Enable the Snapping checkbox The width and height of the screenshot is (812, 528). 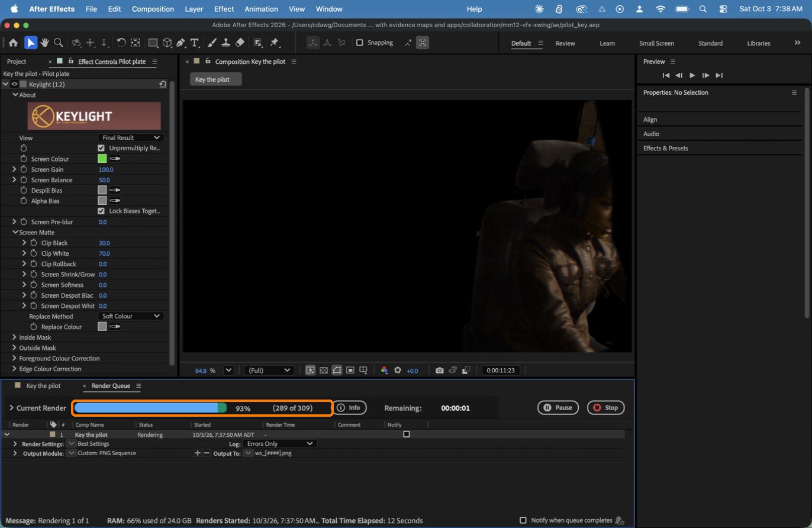[359, 43]
